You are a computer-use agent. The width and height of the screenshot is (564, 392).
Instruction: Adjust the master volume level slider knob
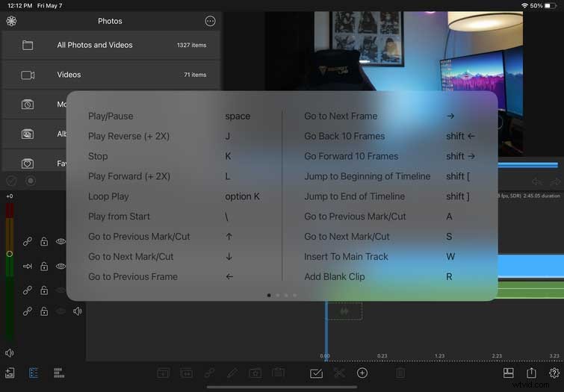tap(9, 254)
